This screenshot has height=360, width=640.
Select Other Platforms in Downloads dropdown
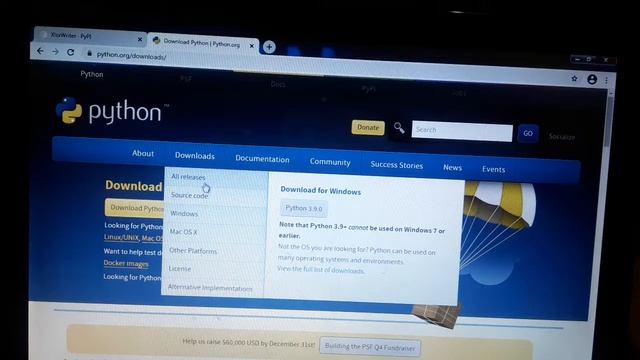(214, 251)
